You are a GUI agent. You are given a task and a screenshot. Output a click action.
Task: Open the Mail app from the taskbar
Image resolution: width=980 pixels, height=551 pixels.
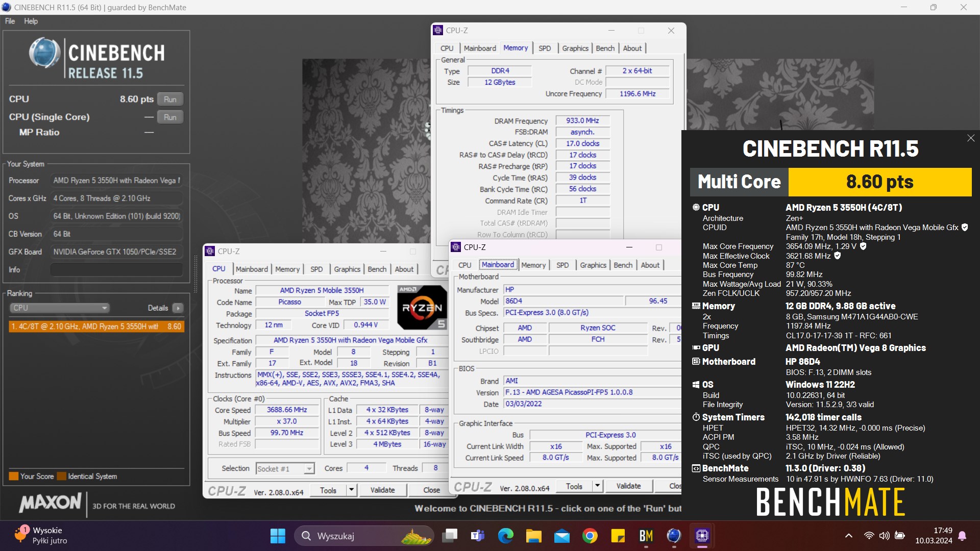[562, 536]
